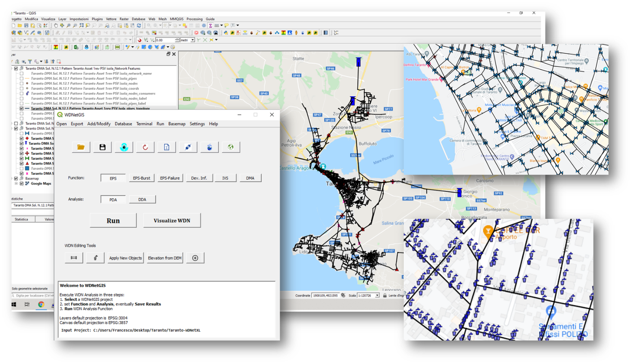
Task: Enable the isola_nodes_consumers layer checkbox
Action: tap(21, 94)
